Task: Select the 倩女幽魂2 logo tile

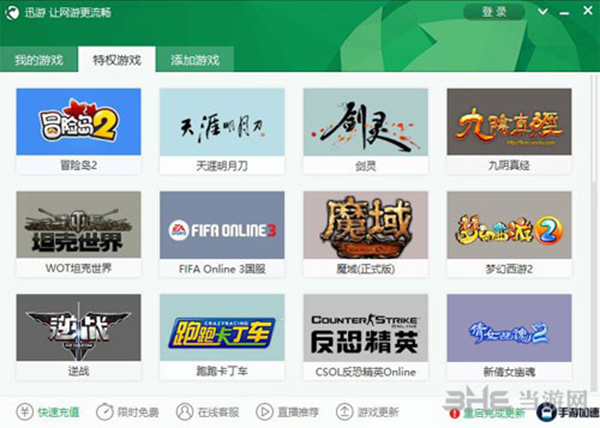Action: coord(509,327)
